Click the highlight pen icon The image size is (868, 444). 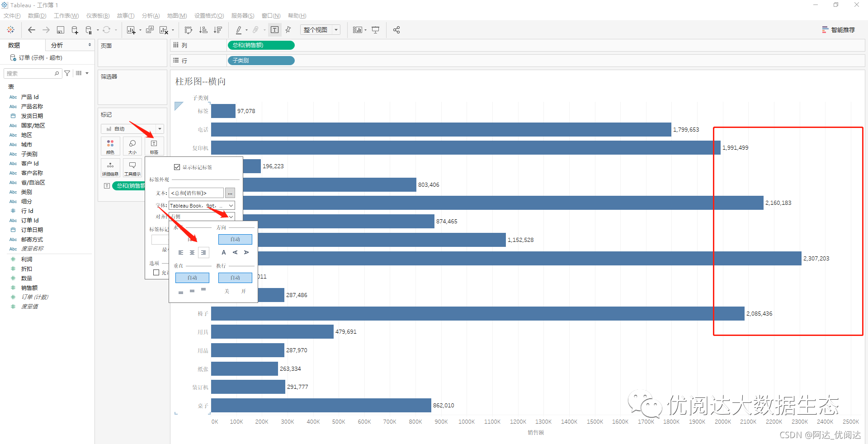pyautogui.click(x=239, y=30)
